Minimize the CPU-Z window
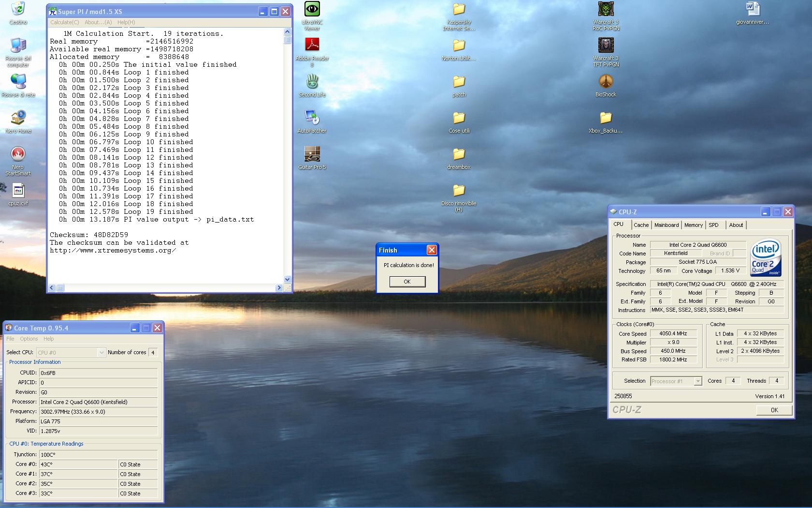The image size is (812, 508). pyautogui.click(x=765, y=212)
